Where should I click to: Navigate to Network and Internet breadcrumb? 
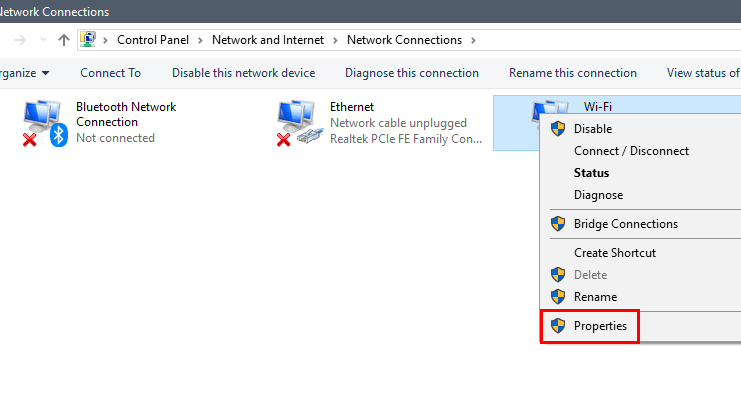pos(267,40)
